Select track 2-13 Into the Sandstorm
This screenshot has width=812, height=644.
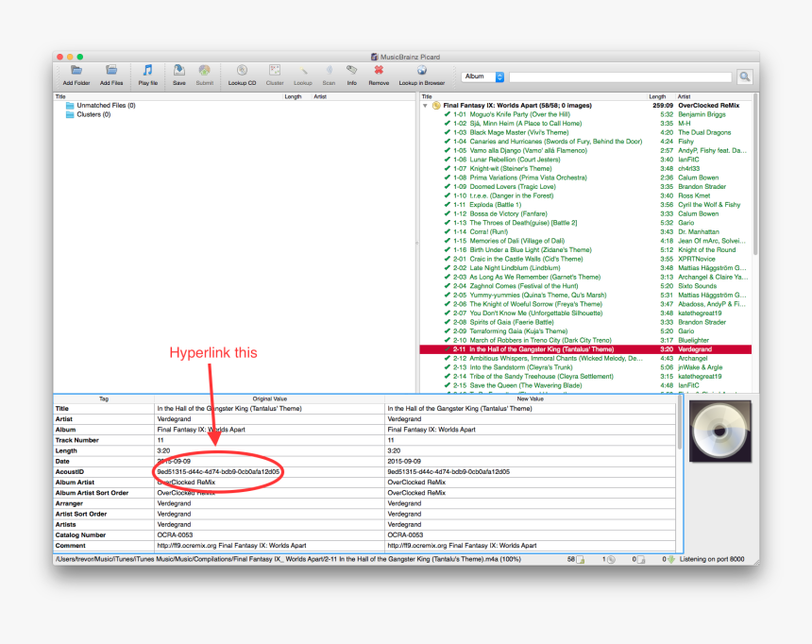point(585,367)
